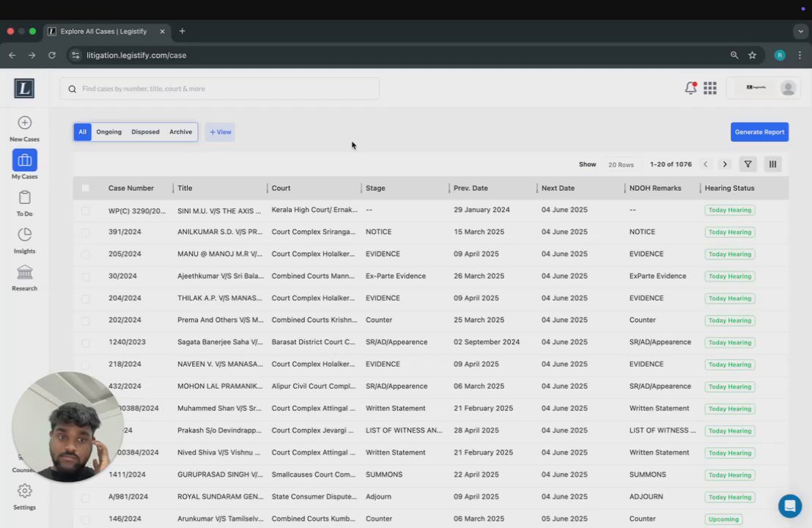Check the 204/2024 case row checkbox
The width and height of the screenshot is (812, 528).
[86, 298]
